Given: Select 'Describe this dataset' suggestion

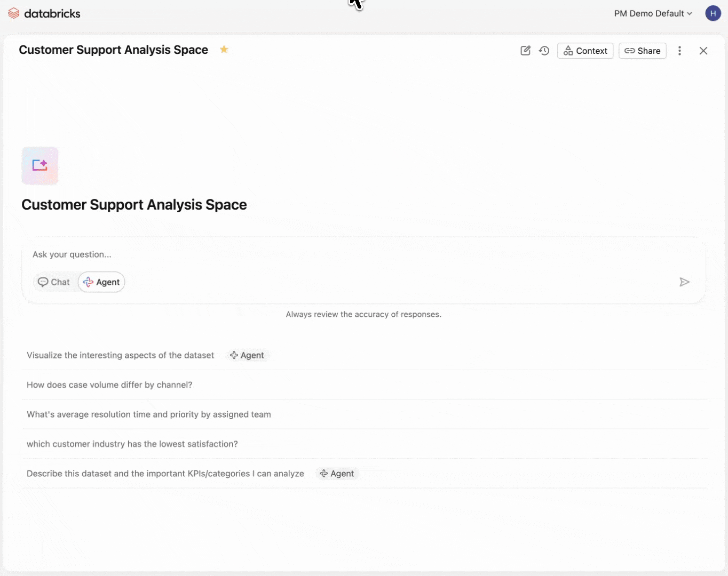Looking at the screenshot, I should 165,474.
